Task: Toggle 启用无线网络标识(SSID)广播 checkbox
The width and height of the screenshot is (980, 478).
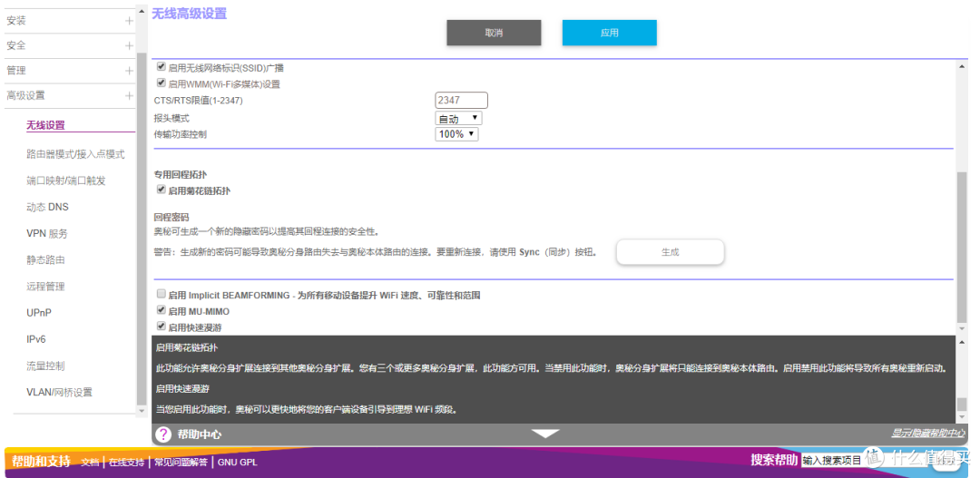Action: (x=162, y=67)
